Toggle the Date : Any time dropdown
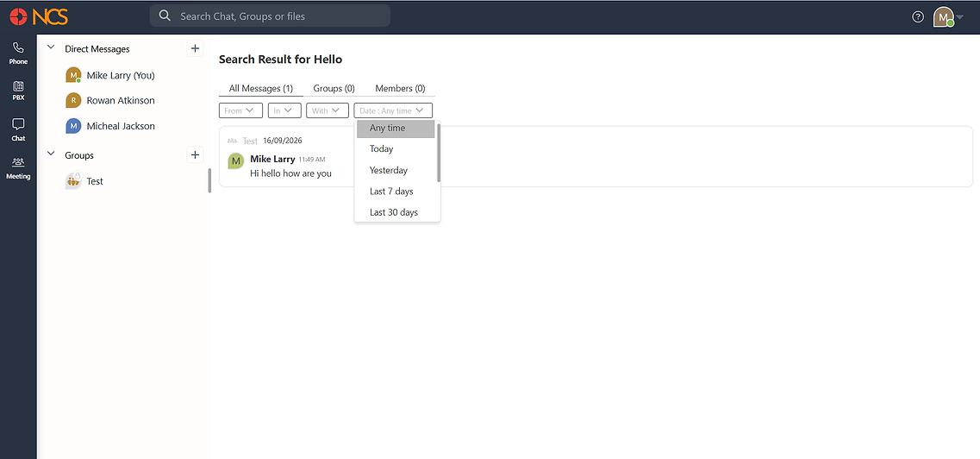The image size is (980, 459). coord(393,110)
